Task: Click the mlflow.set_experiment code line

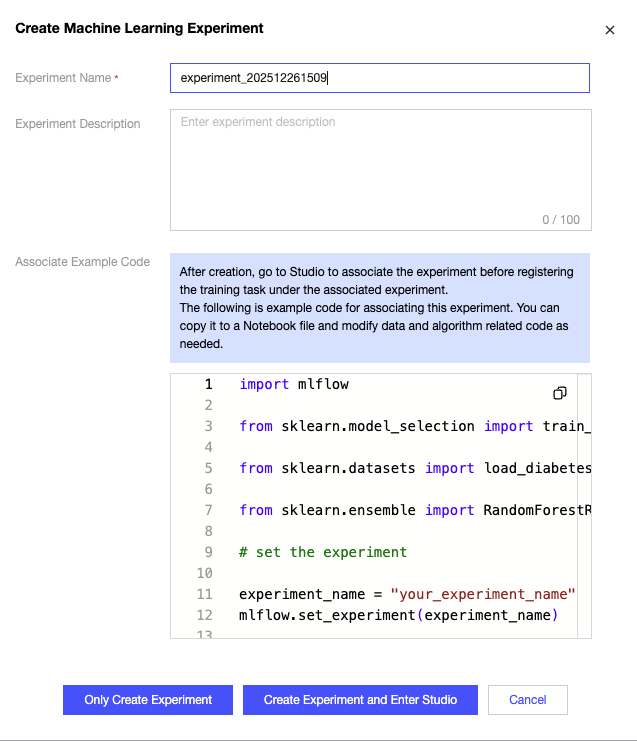Action: pyautogui.click(x=395, y=615)
